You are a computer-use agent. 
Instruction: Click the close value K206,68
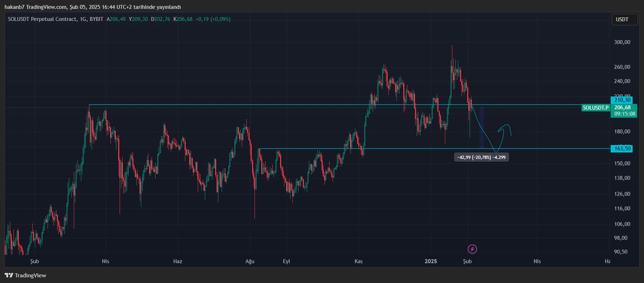click(x=183, y=20)
